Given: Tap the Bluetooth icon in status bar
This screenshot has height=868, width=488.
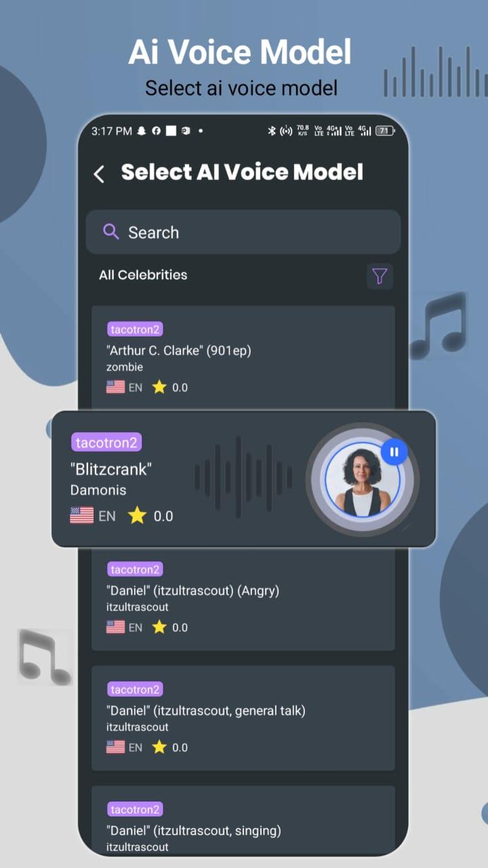Looking at the screenshot, I should point(272,131).
